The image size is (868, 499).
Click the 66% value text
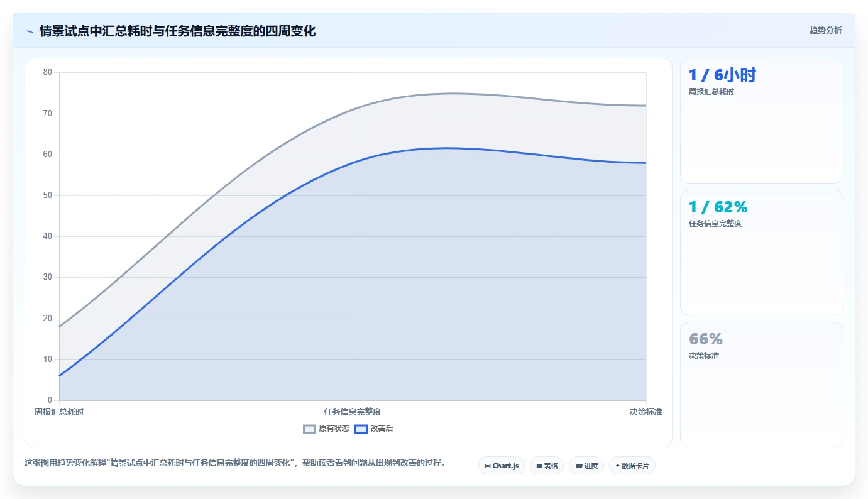[706, 339]
